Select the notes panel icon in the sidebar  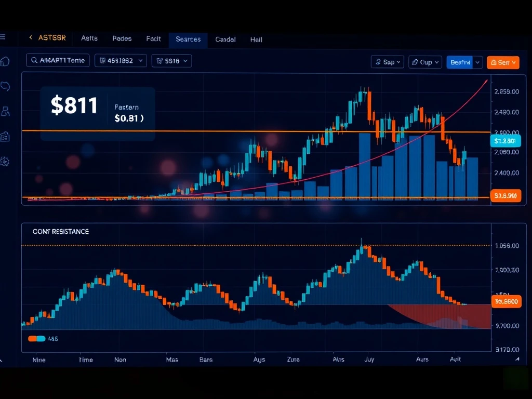coord(5,136)
